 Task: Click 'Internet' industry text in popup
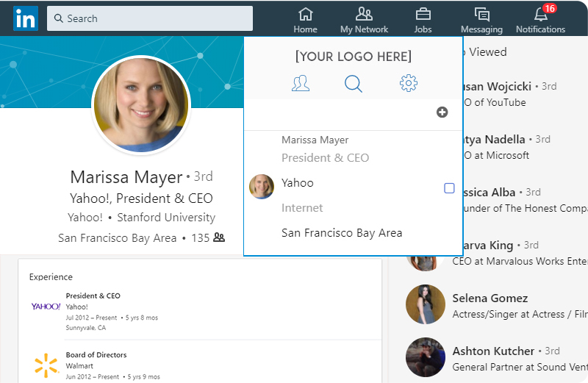302,207
